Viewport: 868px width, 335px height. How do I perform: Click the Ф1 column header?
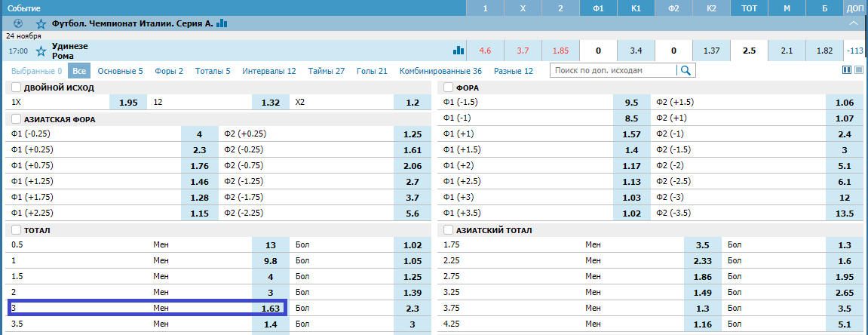[599, 8]
